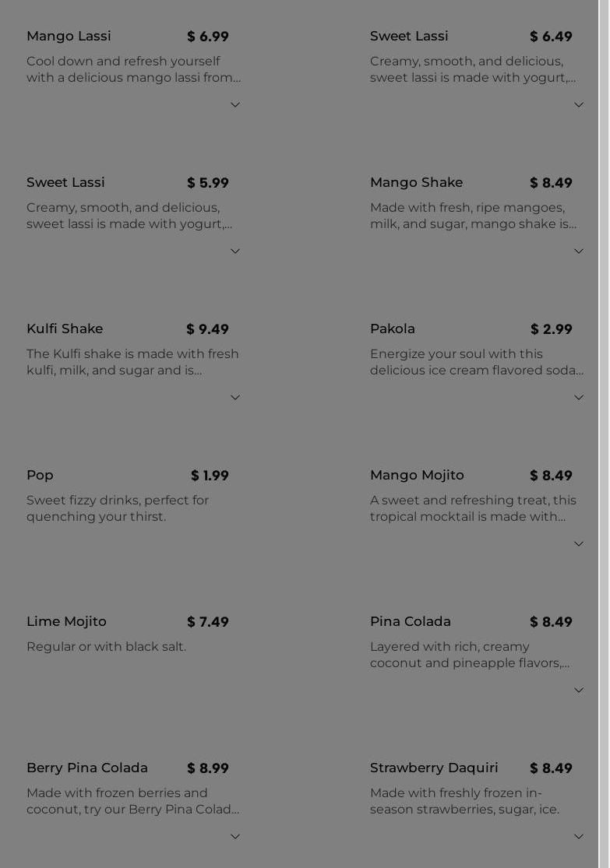Expand the Pakola description chevron
The image size is (610, 868).
point(578,398)
